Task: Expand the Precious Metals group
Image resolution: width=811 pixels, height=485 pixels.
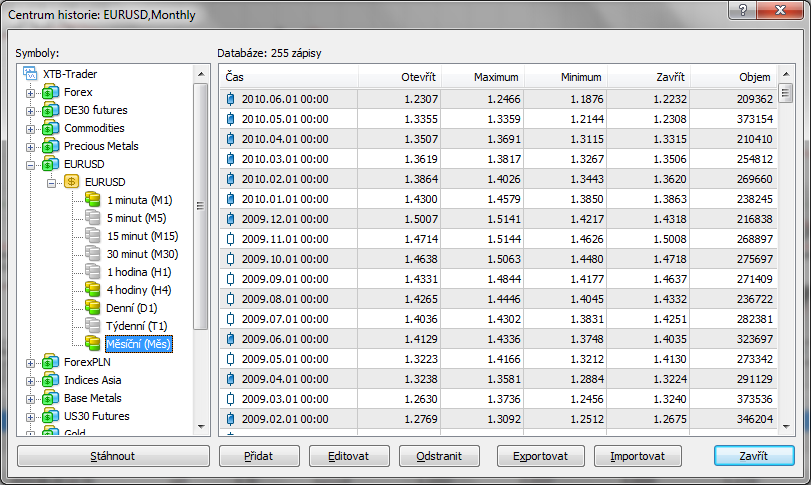Action: (x=30, y=147)
